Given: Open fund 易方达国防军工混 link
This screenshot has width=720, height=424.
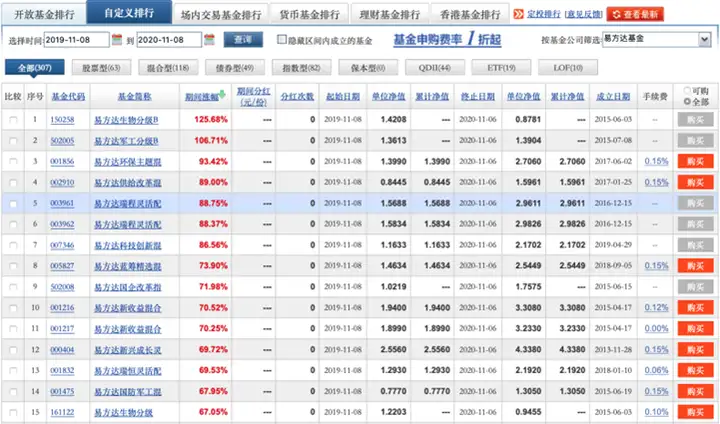Looking at the screenshot, I should (x=128, y=391).
